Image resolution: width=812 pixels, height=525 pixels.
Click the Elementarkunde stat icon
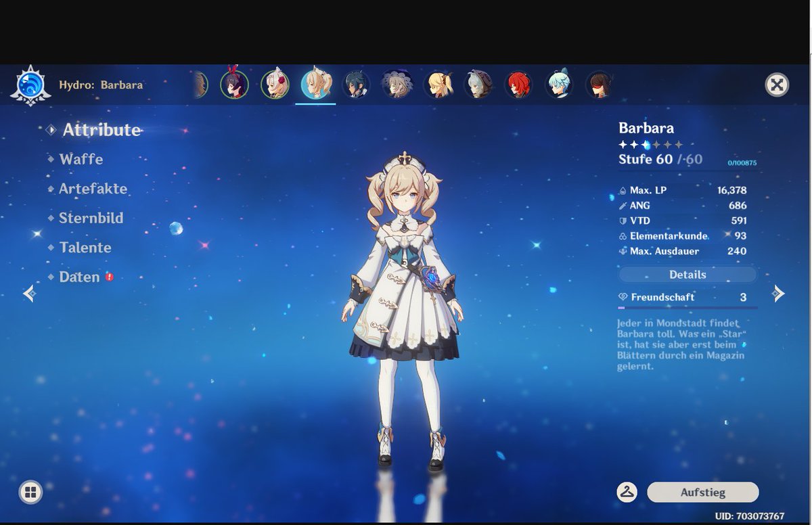point(623,236)
